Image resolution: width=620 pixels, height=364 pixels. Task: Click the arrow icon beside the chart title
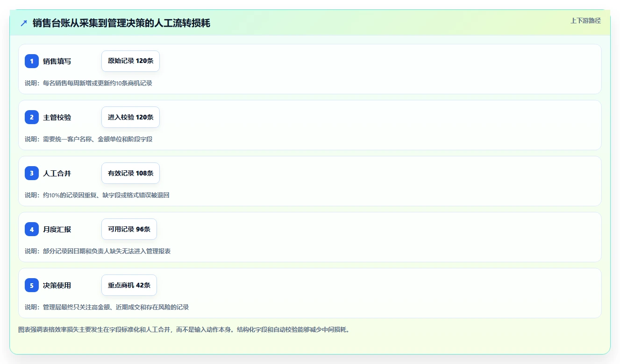(x=24, y=23)
